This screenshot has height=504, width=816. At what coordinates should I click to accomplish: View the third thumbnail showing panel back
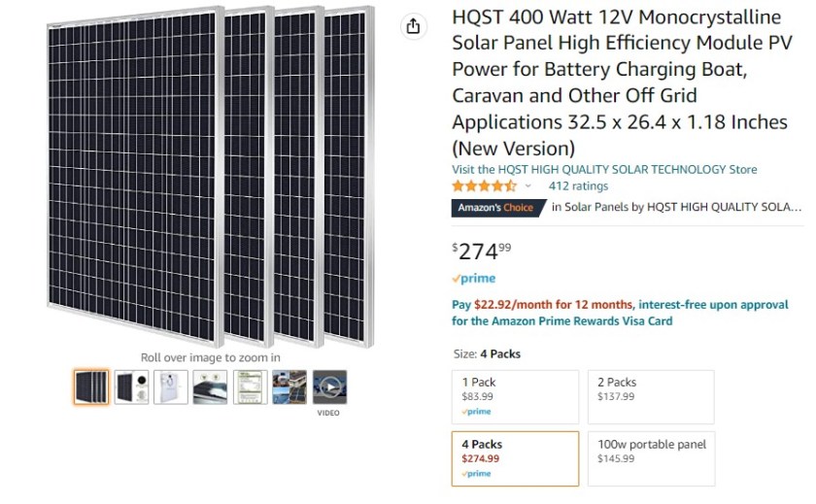click(171, 387)
